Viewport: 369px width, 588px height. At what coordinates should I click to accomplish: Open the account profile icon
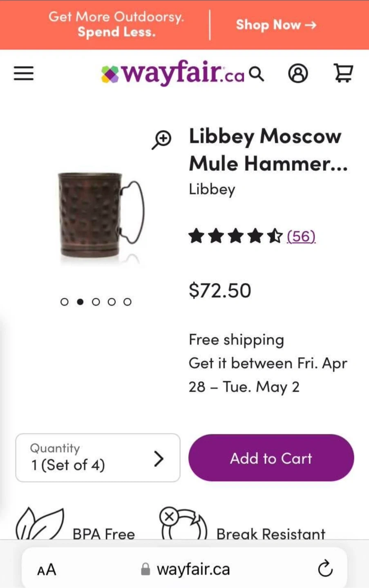298,73
